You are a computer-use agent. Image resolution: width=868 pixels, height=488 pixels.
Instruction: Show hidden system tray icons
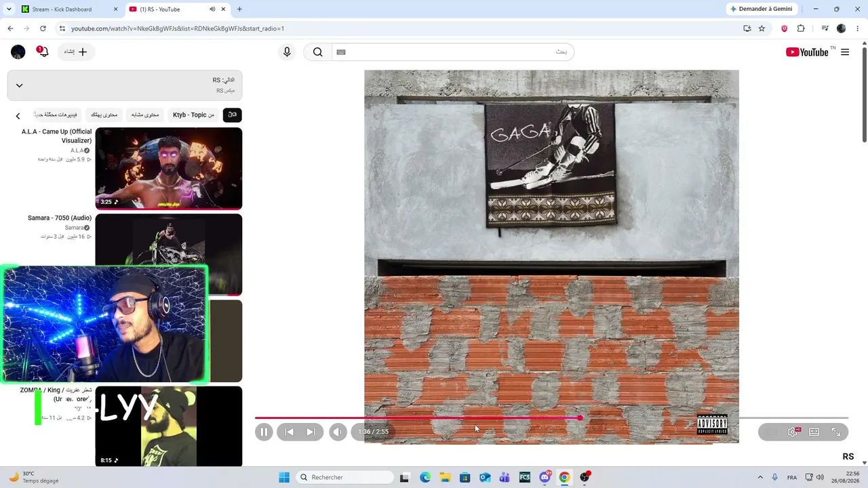pyautogui.click(x=760, y=477)
